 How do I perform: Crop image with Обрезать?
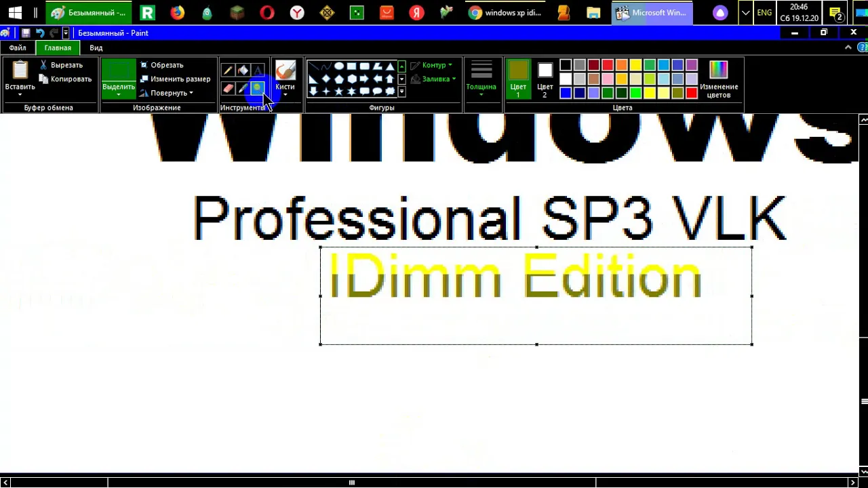coord(161,65)
